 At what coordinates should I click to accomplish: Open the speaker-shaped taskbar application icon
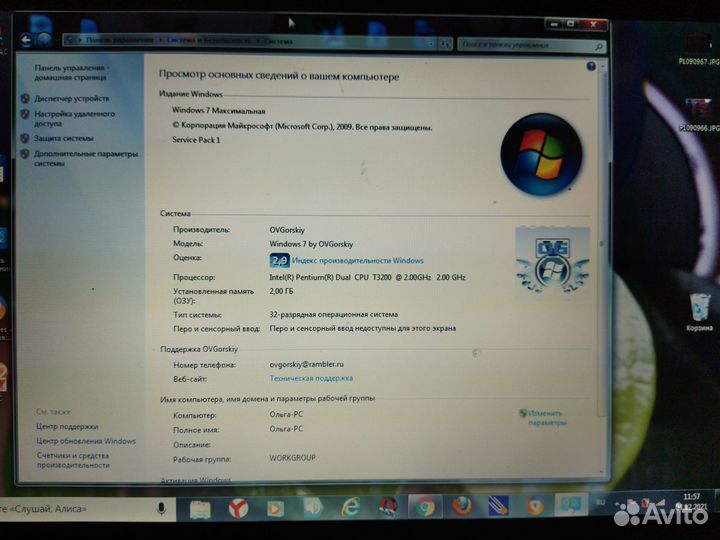[313, 508]
